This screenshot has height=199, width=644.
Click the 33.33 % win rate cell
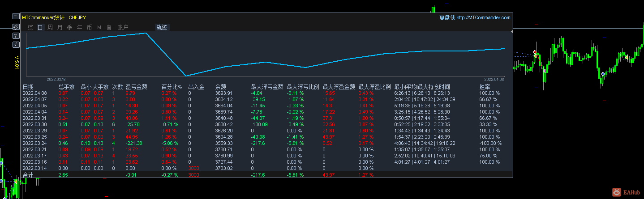pos(489,124)
